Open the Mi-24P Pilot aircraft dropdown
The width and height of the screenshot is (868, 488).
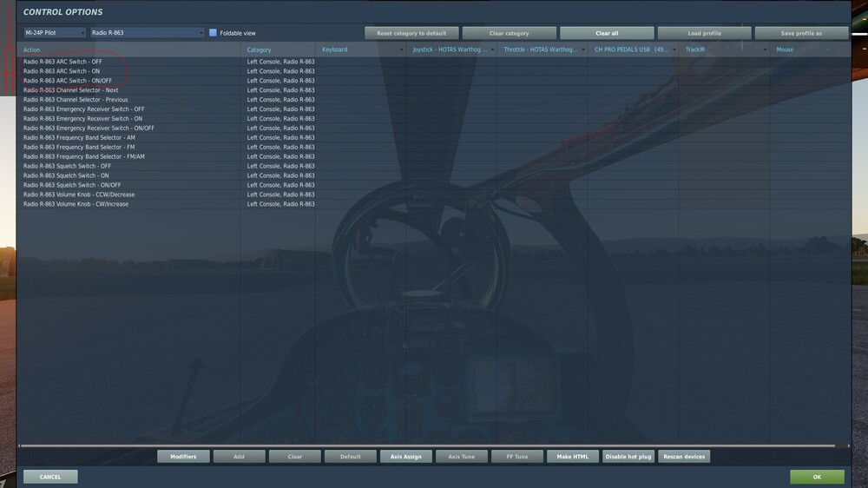point(55,33)
